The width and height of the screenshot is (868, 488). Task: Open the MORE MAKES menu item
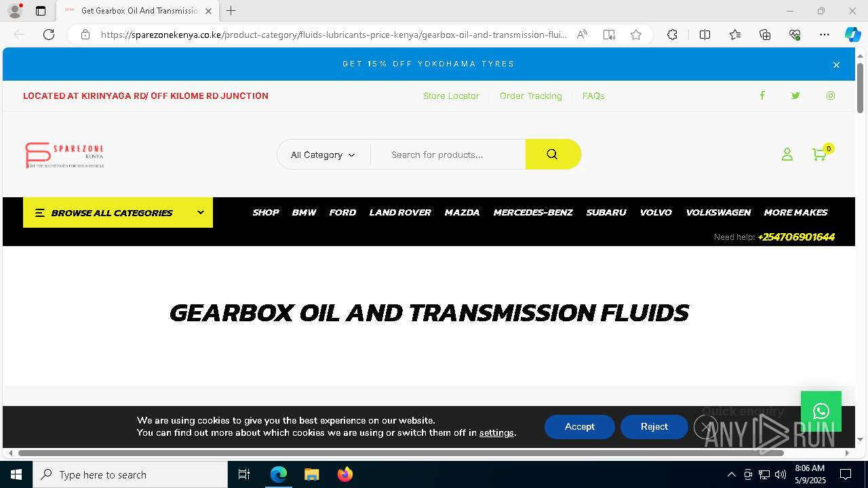tap(795, 213)
